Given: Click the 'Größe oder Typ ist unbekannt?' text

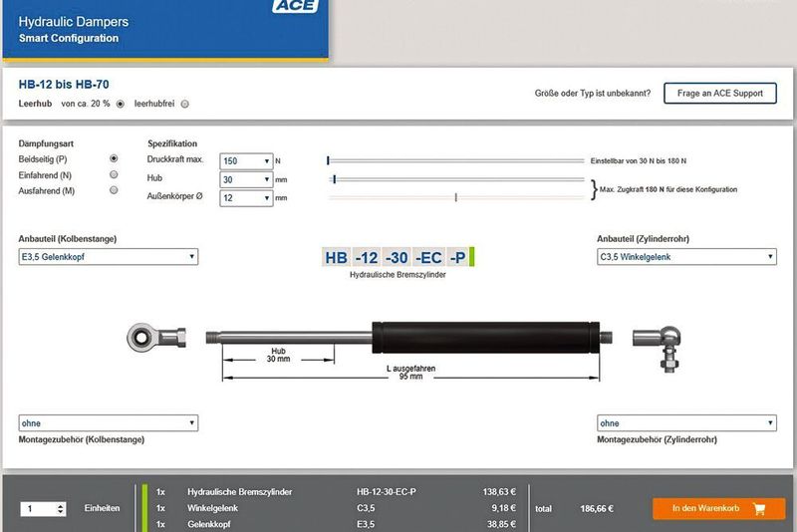Looking at the screenshot, I should pyautogui.click(x=593, y=93).
